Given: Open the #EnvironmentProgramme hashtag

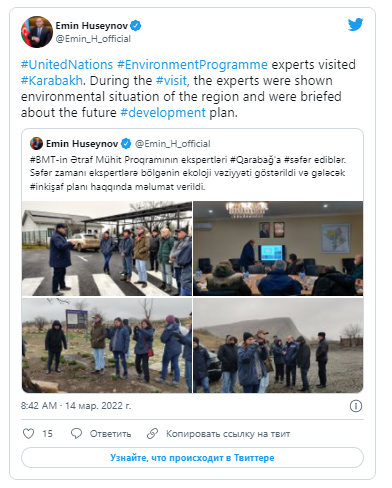Looking at the screenshot, I should pos(192,65).
